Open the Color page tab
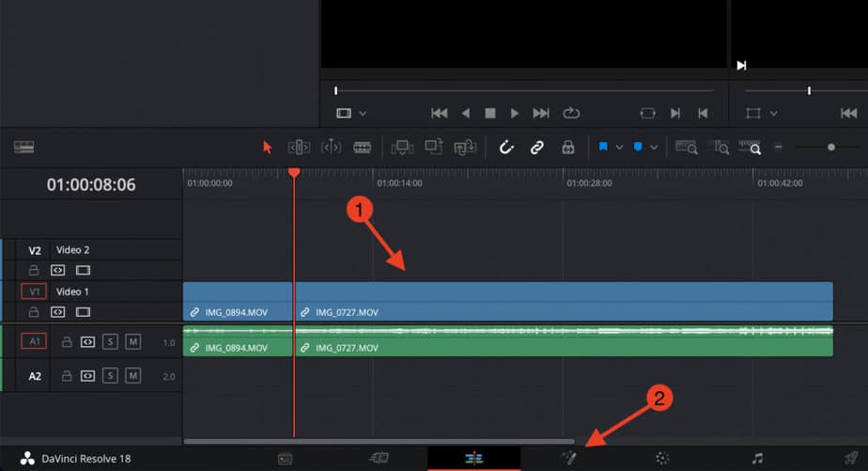868x471 pixels. click(662, 458)
